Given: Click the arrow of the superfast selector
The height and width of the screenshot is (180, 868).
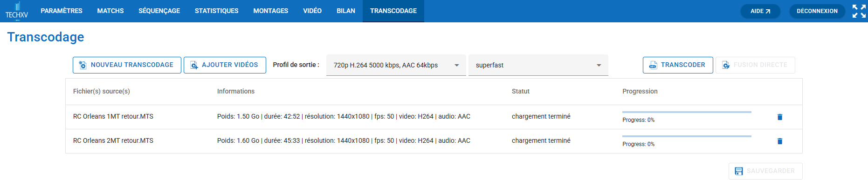Looking at the screenshot, I should (599, 65).
